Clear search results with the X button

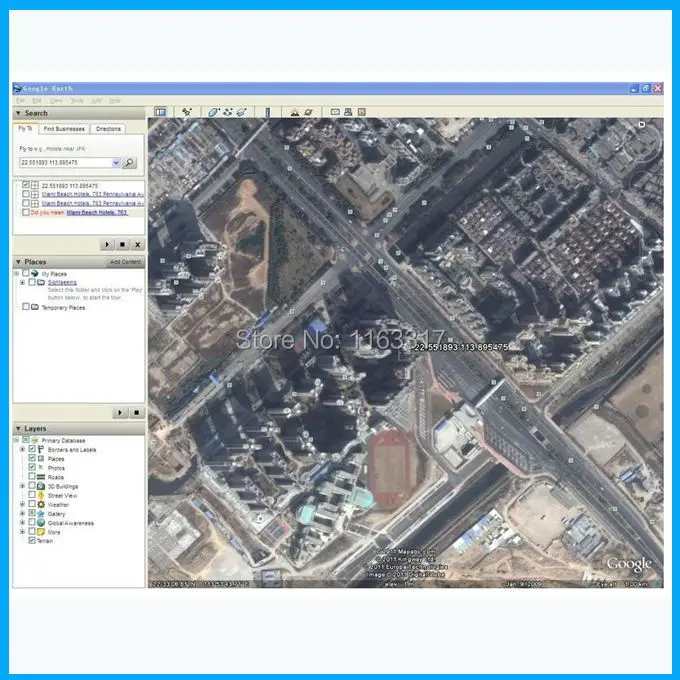click(137, 245)
